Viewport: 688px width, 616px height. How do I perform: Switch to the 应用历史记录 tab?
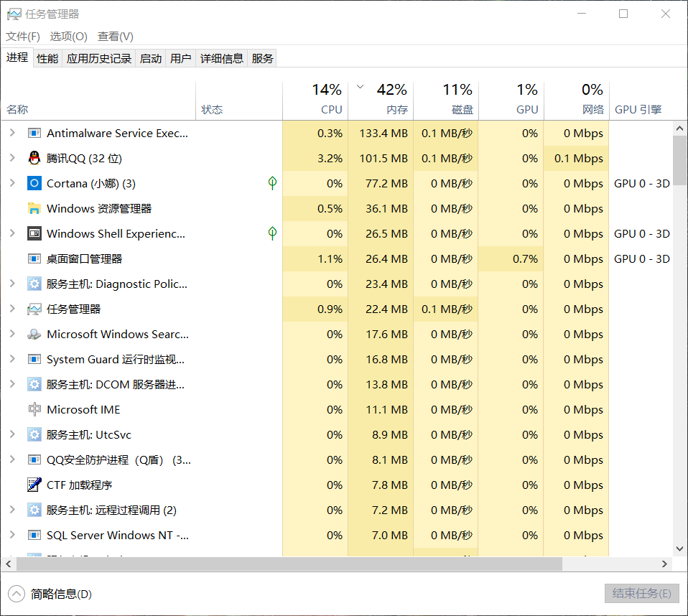click(99, 58)
